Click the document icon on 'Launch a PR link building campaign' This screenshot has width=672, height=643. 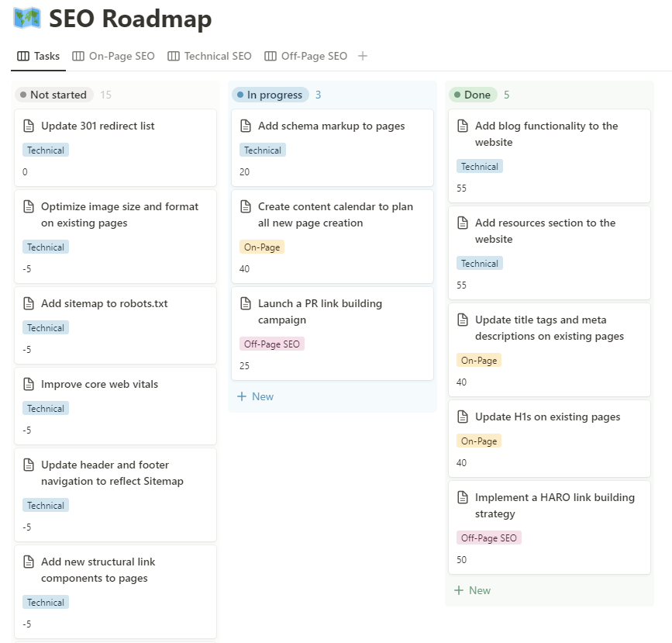click(246, 303)
